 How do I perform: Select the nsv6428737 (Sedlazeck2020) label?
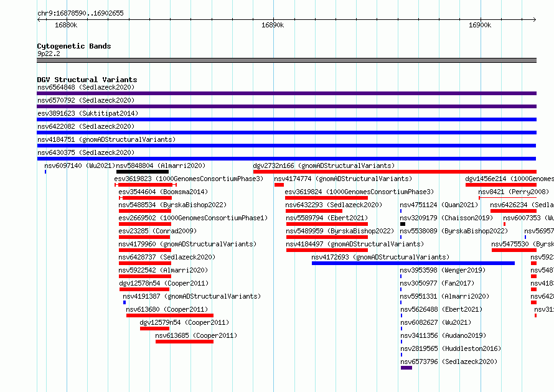167,257
